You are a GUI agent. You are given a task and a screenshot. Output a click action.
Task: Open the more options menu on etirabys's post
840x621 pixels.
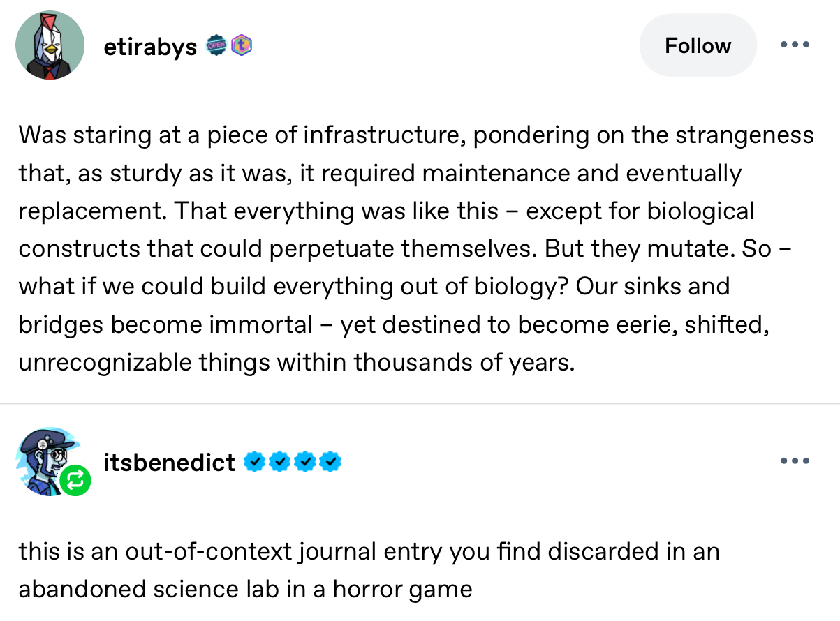coord(795,45)
